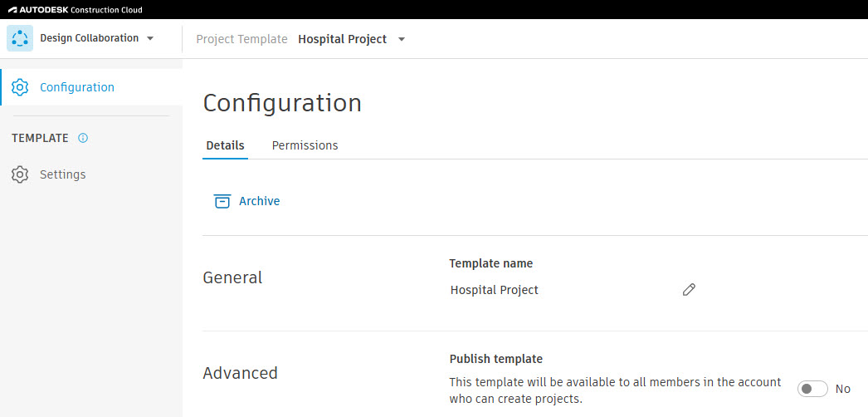Select the Details tab
This screenshot has width=868, height=417.
(x=226, y=145)
